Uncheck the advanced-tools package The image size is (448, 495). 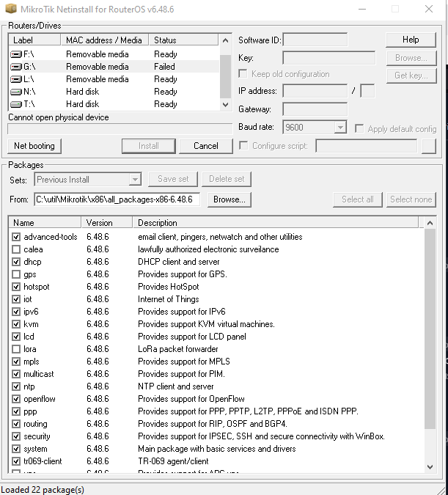[x=16, y=237]
